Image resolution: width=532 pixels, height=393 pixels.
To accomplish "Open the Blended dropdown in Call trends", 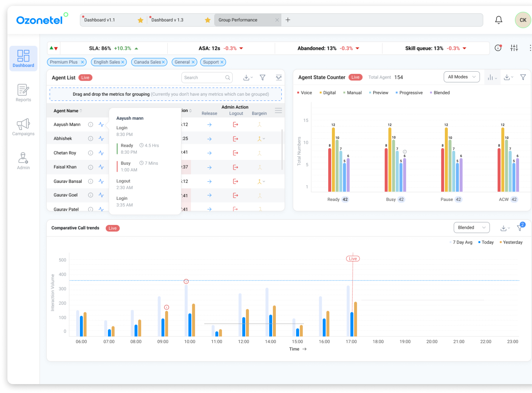I will [471, 228].
